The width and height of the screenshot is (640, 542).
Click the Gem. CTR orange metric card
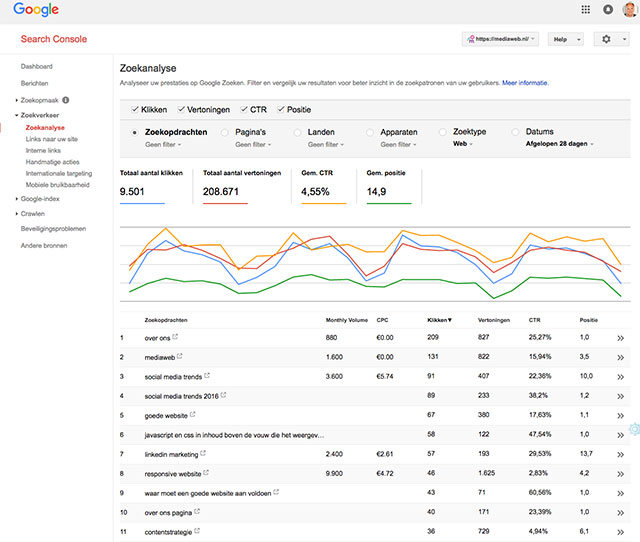pos(324,186)
